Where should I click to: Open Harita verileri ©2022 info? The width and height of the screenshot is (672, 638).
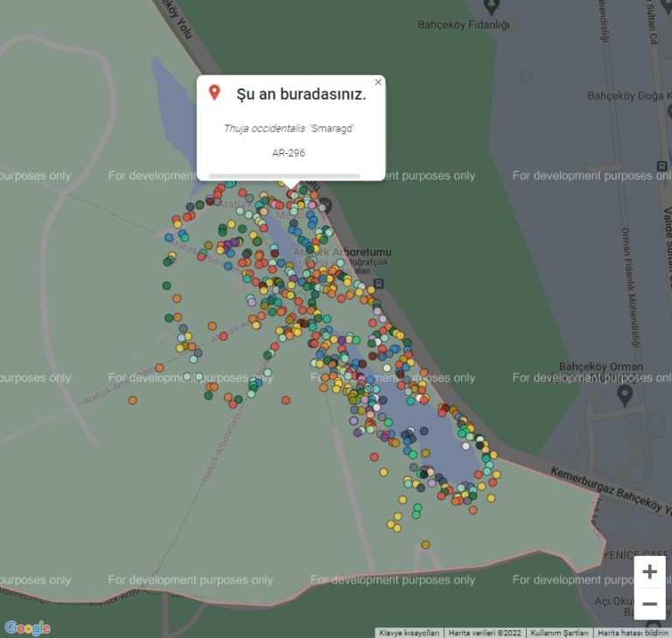(485, 632)
